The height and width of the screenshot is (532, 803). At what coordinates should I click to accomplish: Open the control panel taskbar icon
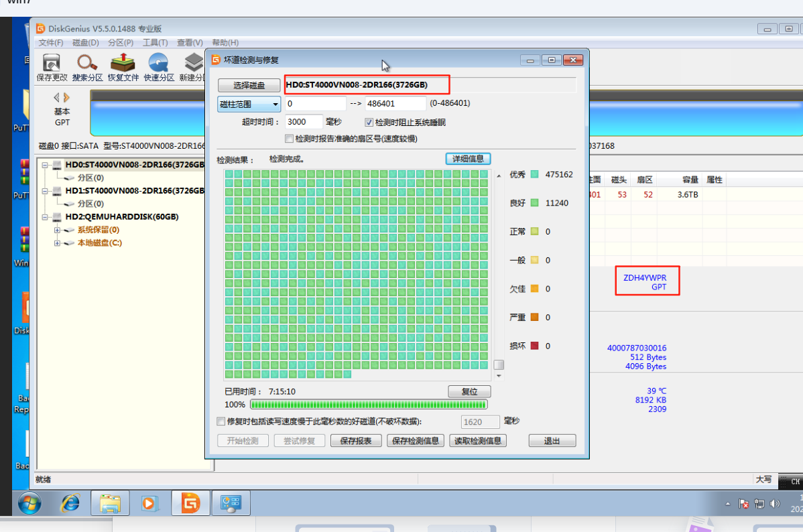[231, 503]
